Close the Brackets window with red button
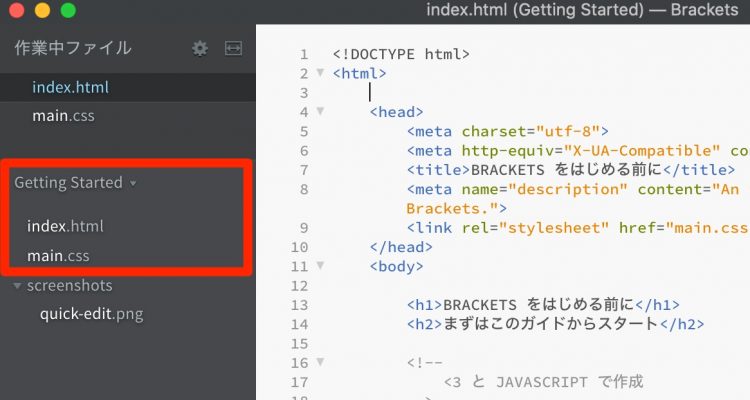Screen dimensions: 750x400 pos(17,11)
